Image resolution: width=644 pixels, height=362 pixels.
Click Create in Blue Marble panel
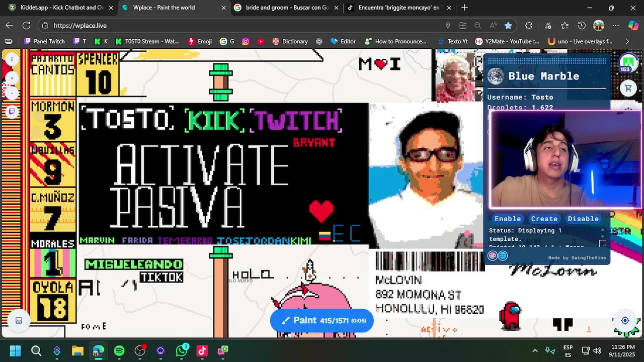click(544, 219)
